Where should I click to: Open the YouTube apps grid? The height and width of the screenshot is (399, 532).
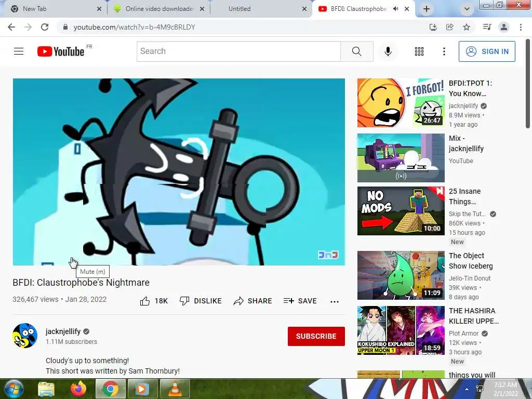coord(419,51)
